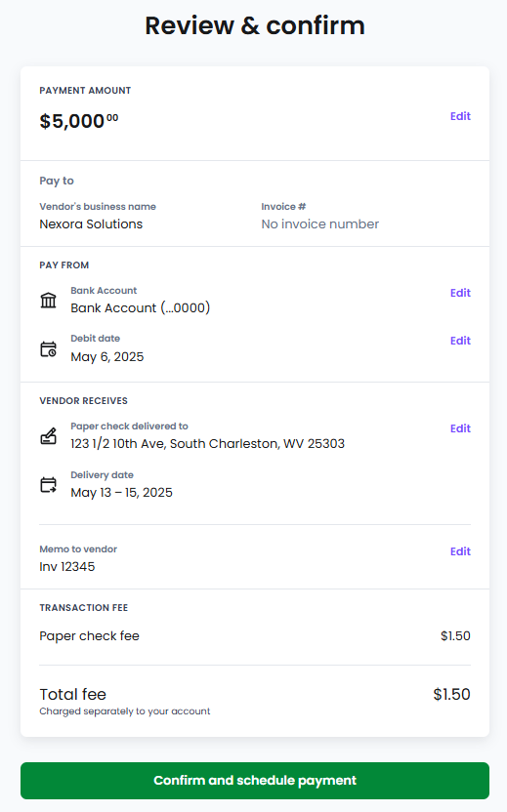The width and height of the screenshot is (507, 812).
Task: Click the delivery date calendar icon
Action: tap(48, 485)
